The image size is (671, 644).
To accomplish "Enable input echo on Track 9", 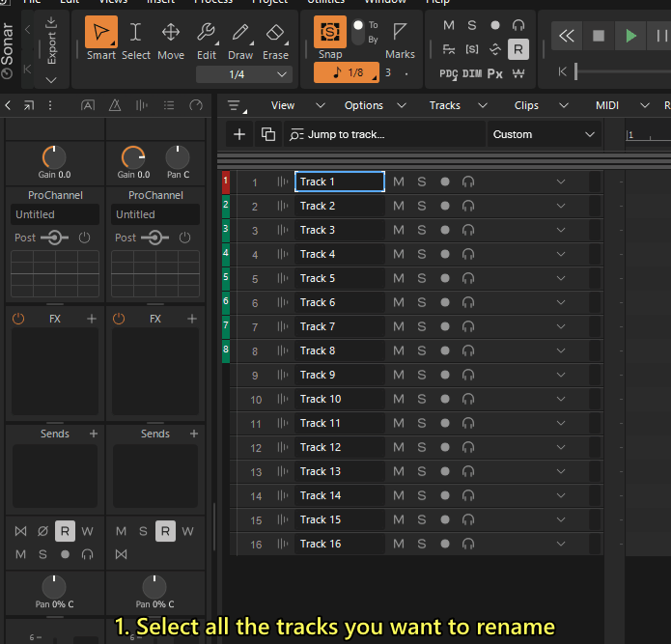I will coord(468,376).
